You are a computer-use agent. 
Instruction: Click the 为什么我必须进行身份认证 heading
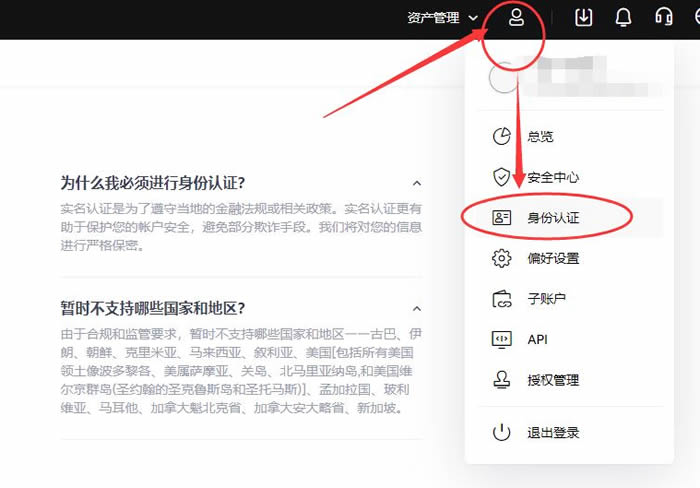[x=153, y=183]
